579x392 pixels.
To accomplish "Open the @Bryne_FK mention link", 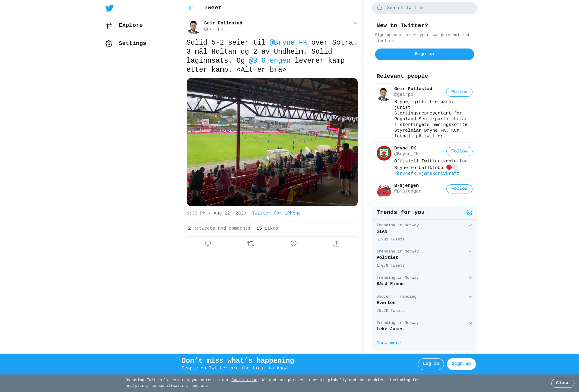I will [288, 42].
